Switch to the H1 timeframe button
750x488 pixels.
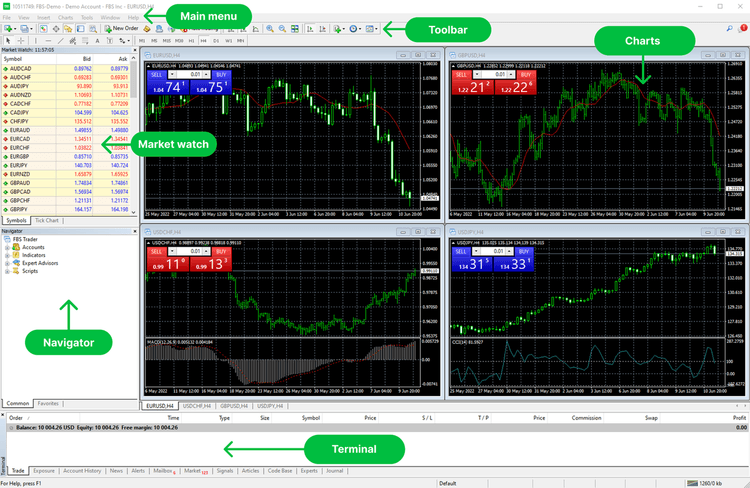(191, 41)
